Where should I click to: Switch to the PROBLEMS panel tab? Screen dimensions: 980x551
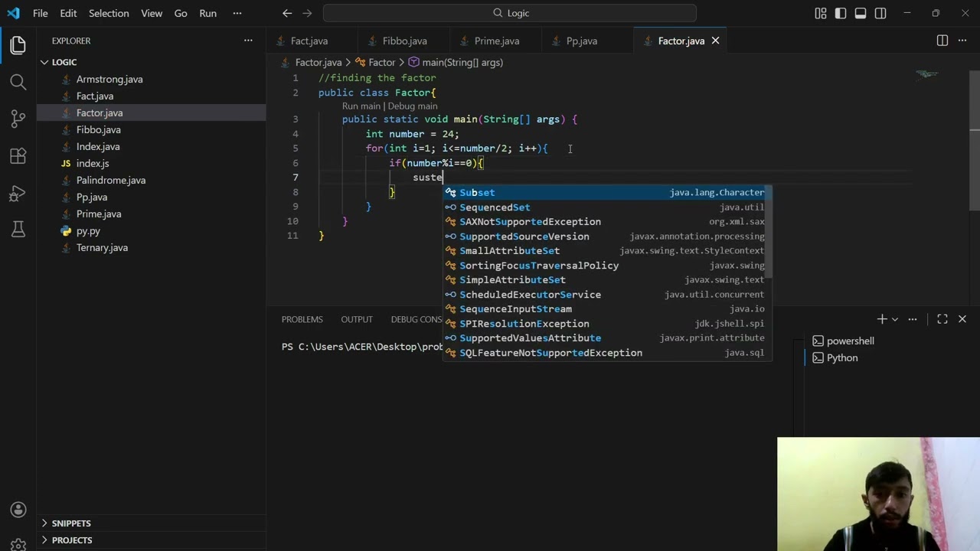pos(302,319)
